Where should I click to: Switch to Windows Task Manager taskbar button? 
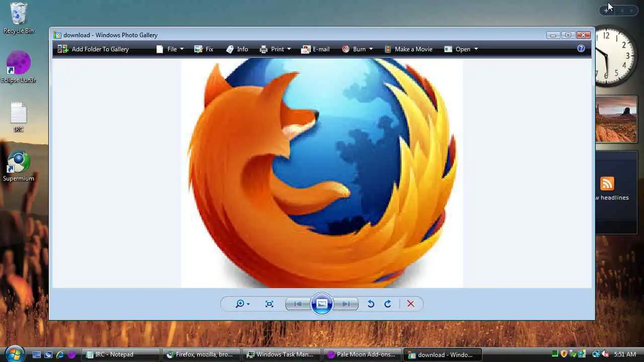(282, 354)
